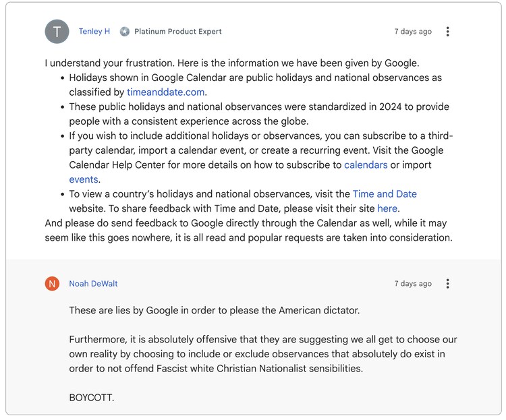Image resolution: width=506 pixels, height=420 pixels.
Task: Click the '7 days ago' timestamp on Tenley's post
Action: 413,32
